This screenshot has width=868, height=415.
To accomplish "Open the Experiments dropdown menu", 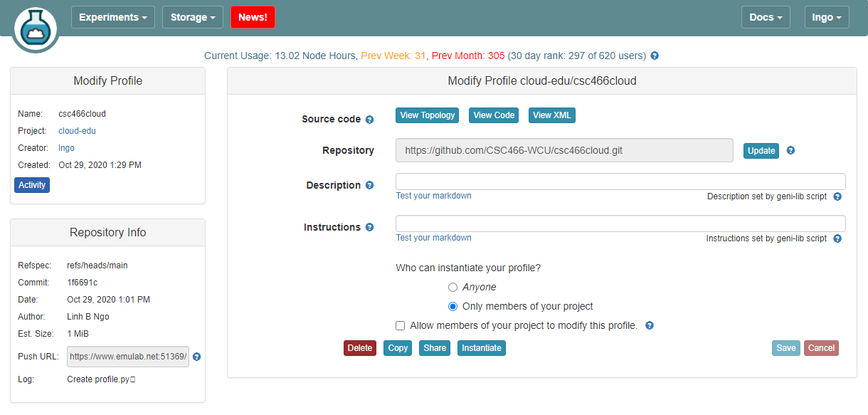I will (113, 17).
